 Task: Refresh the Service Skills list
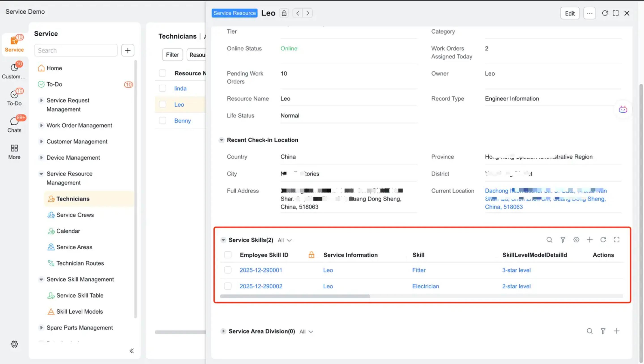tap(603, 240)
